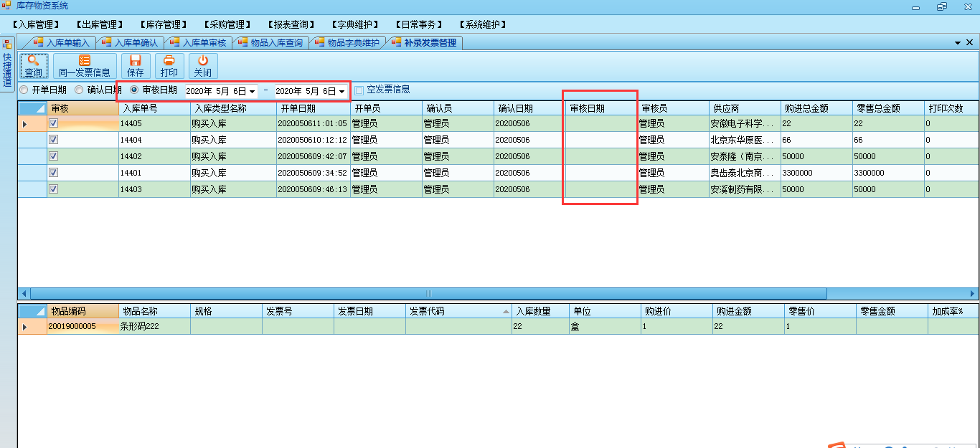Toggle 审核 checkbox for order 14404
The width and height of the screenshot is (980, 448).
click(x=53, y=140)
